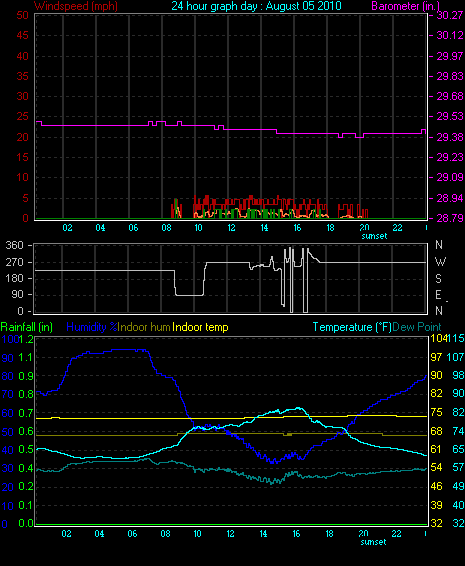Click the wind direction value '270'

(15, 262)
